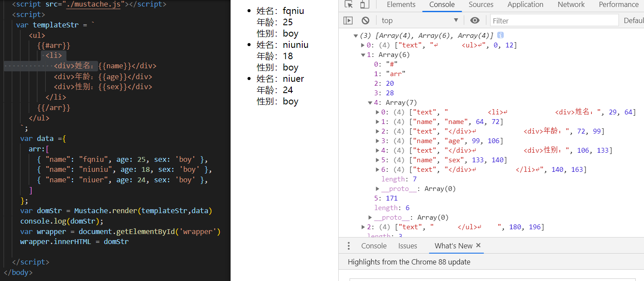Activate the inspect element picker icon
The height and width of the screenshot is (281, 644).
[348, 4]
